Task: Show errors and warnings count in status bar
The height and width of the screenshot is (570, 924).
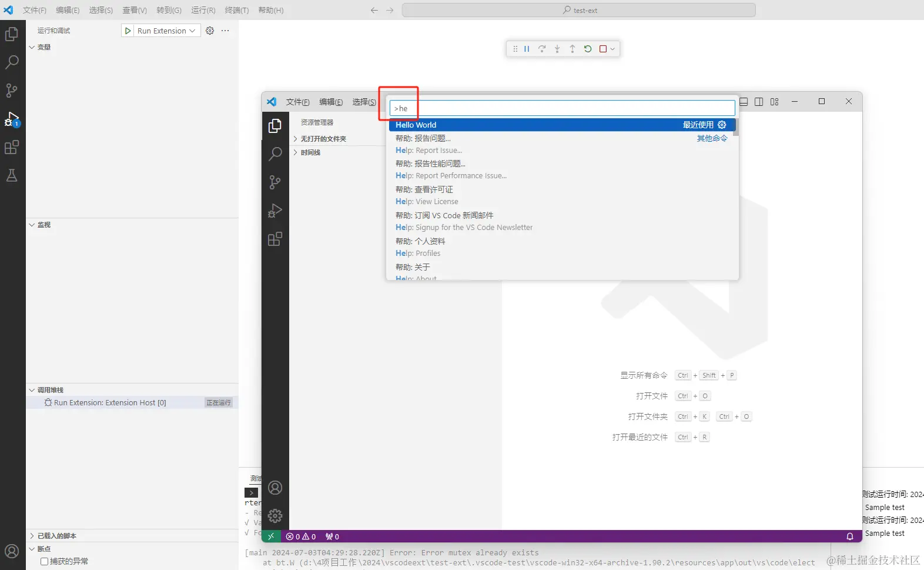Action: coord(301,536)
